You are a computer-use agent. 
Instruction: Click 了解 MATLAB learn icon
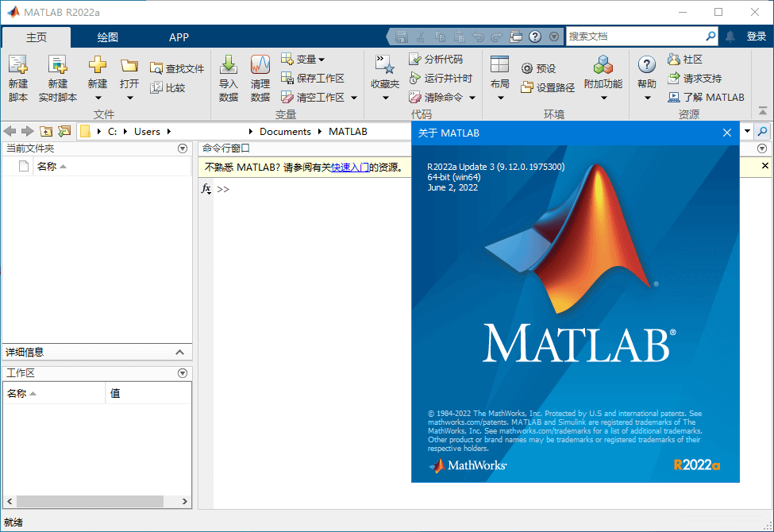tap(674, 98)
